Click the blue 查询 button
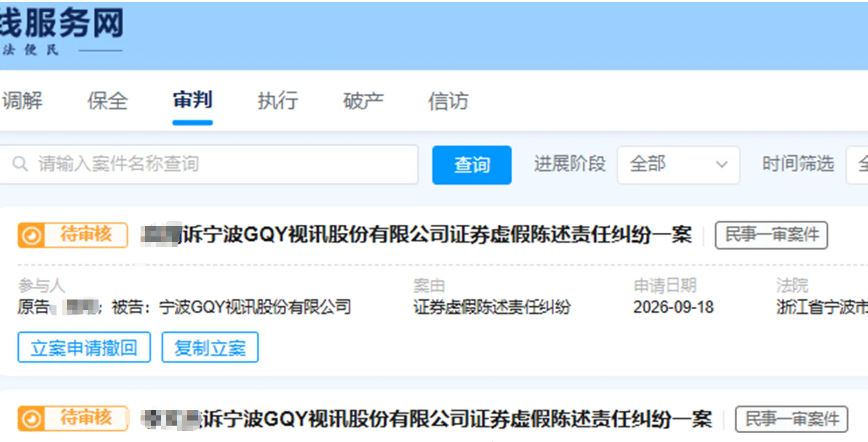 click(472, 165)
